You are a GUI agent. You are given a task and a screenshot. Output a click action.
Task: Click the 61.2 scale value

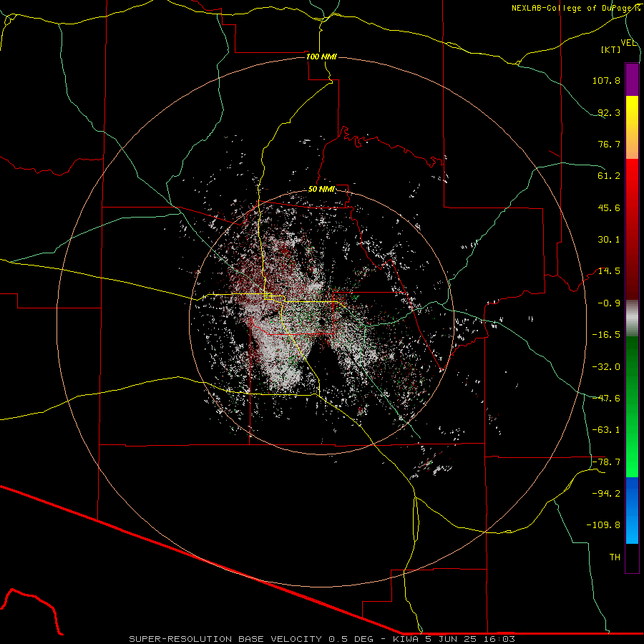[609, 176]
